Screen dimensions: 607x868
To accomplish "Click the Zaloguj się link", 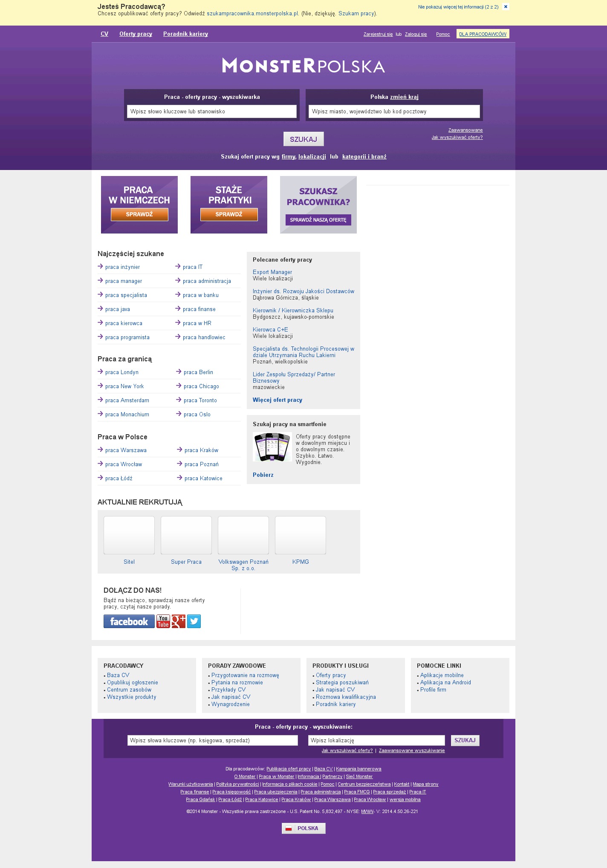I will click(416, 35).
